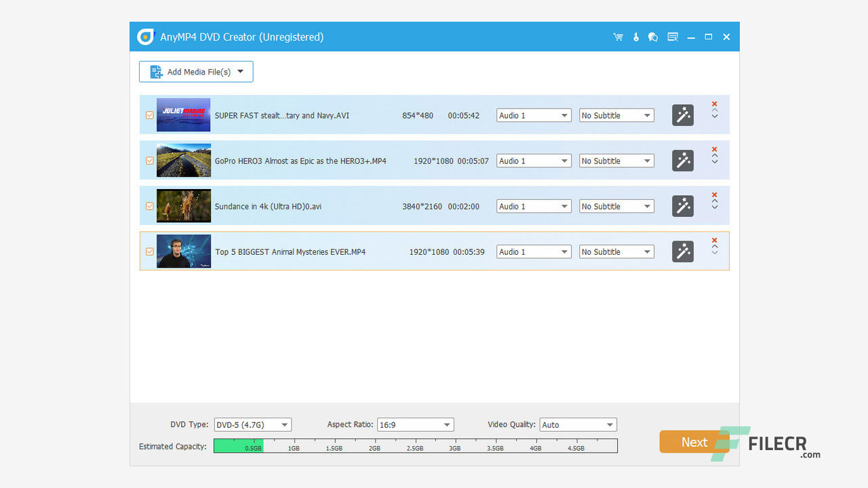Move Sundance in 4k video down
The width and height of the screenshot is (868, 488).
tap(715, 207)
